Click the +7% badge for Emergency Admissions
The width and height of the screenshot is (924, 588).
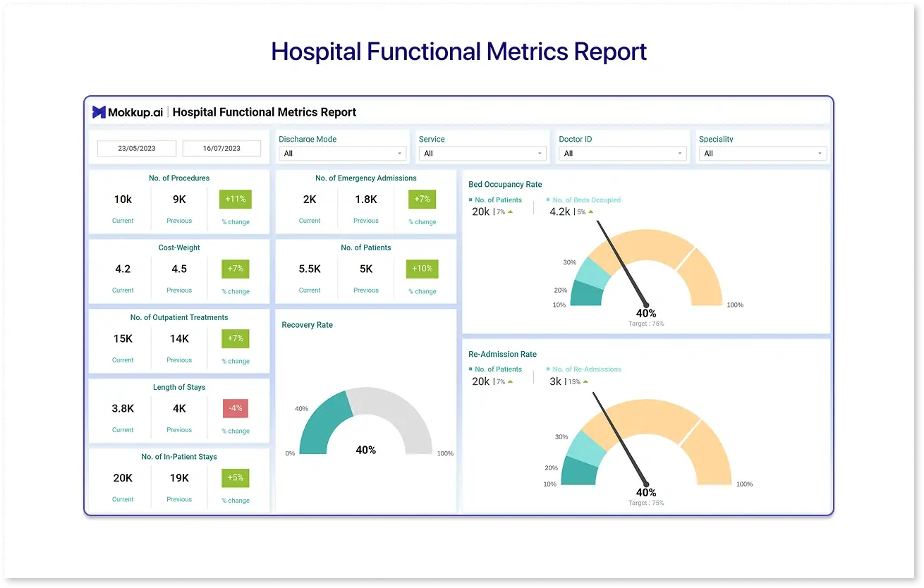(423, 199)
